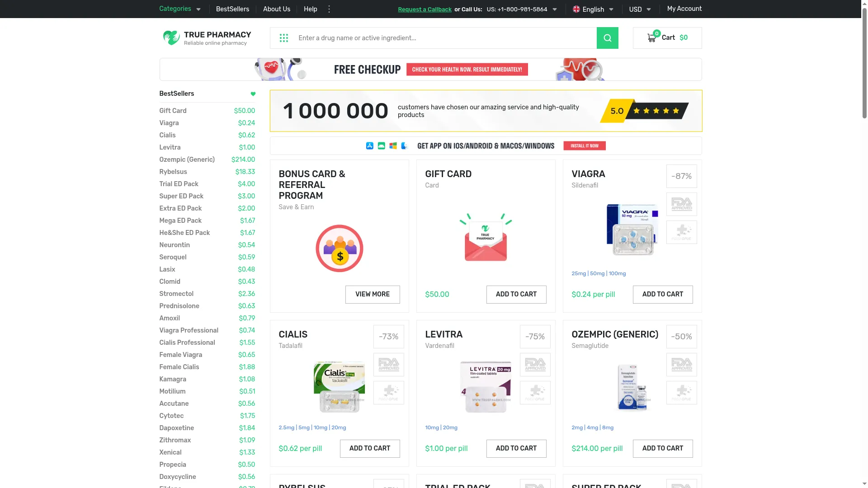This screenshot has height=488, width=868.
Task: Click the True Pharmacy logo
Action: 207,38
